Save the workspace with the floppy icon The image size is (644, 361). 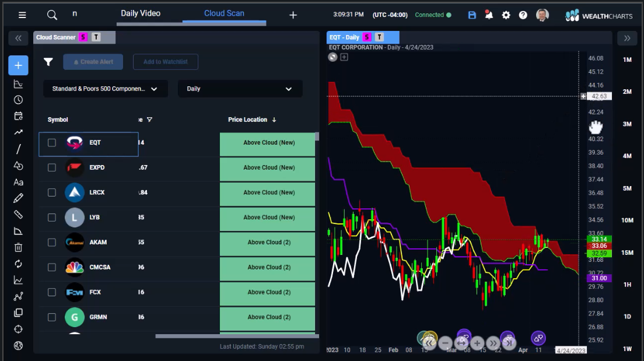[x=472, y=15]
